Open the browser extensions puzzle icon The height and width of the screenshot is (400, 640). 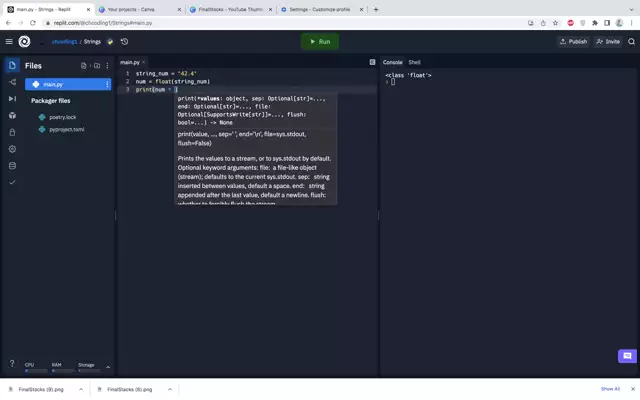click(x=595, y=23)
